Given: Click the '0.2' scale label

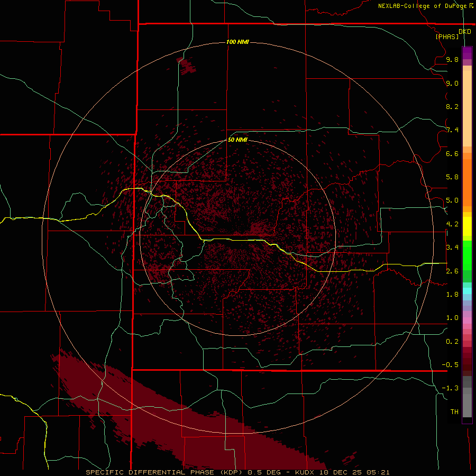Looking at the screenshot, I should coord(452,341).
